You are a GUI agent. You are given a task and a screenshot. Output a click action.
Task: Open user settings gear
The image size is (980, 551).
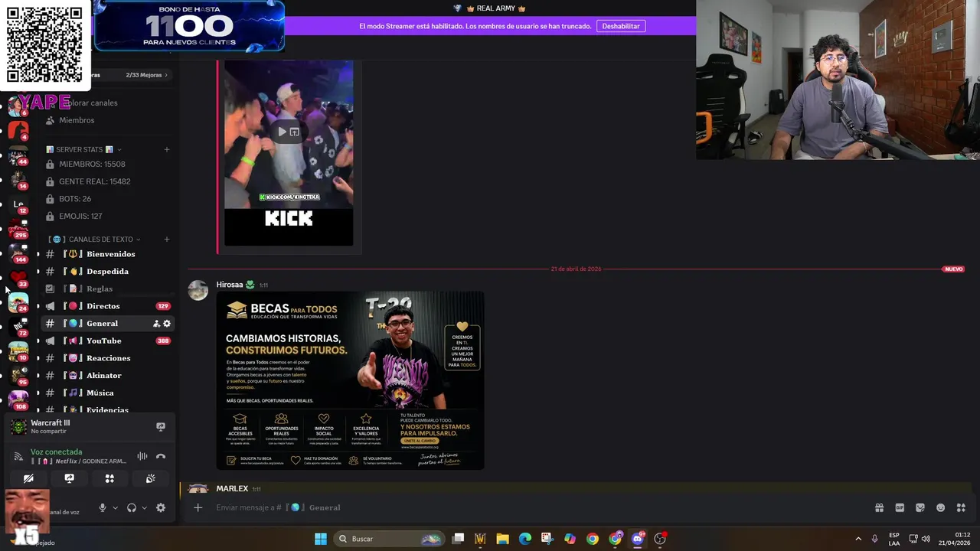pyautogui.click(x=161, y=507)
